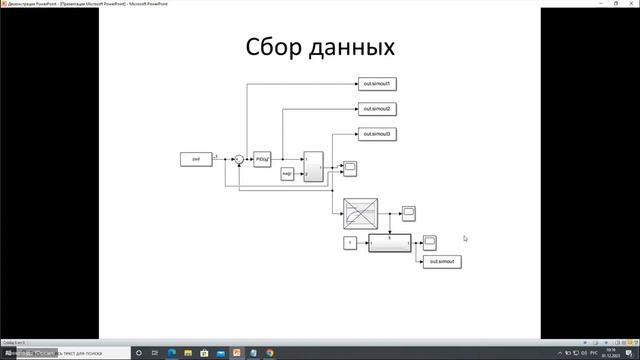Screen dimensions: 640x360
Task: Open Cortana circle icon on taskbar
Action: tap(139, 353)
